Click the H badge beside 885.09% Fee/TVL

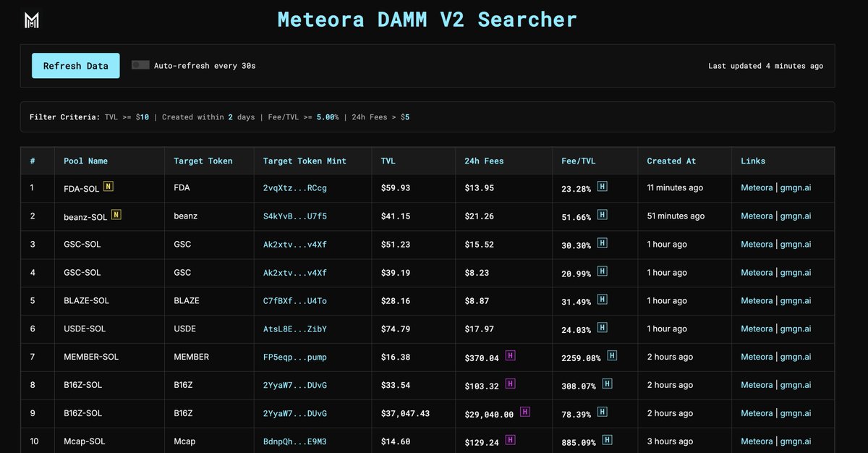607,440
